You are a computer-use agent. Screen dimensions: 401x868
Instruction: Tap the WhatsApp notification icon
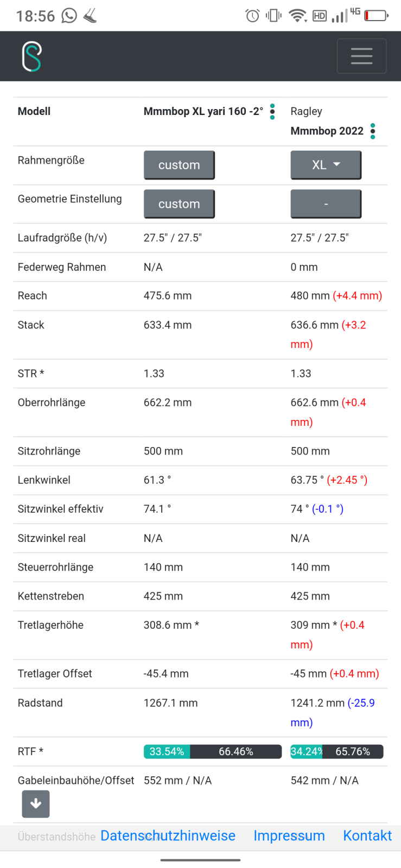click(x=69, y=16)
